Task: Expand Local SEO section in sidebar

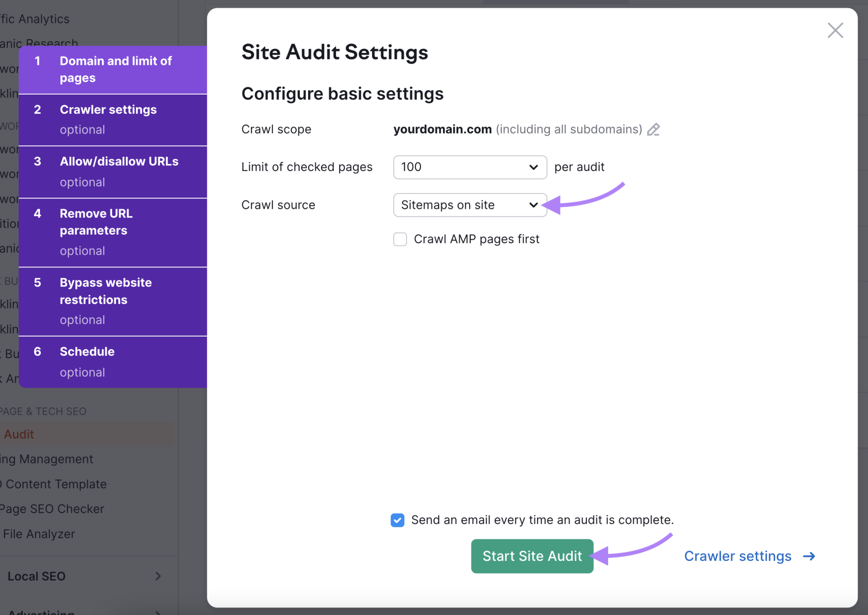Action: pos(158,576)
